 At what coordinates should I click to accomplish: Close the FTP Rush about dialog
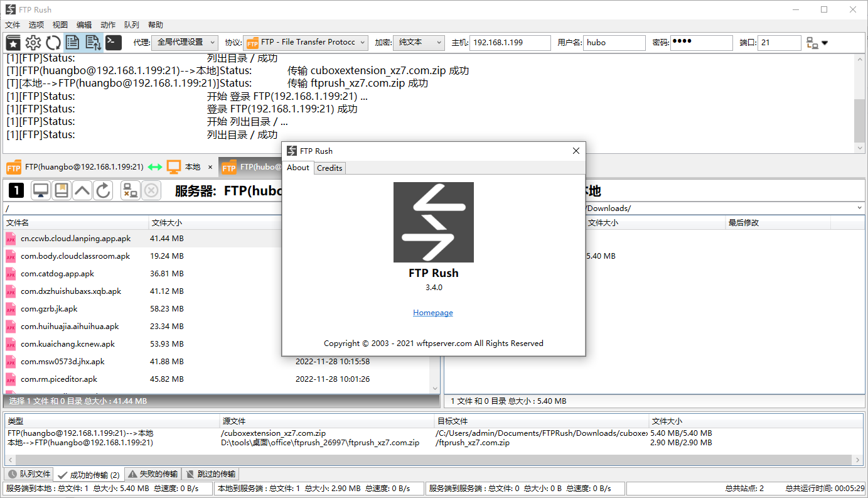point(576,151)
